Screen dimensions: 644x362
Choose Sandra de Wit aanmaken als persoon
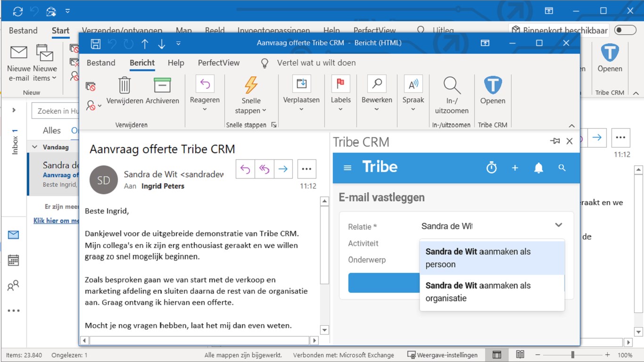(x=492, y=258)
